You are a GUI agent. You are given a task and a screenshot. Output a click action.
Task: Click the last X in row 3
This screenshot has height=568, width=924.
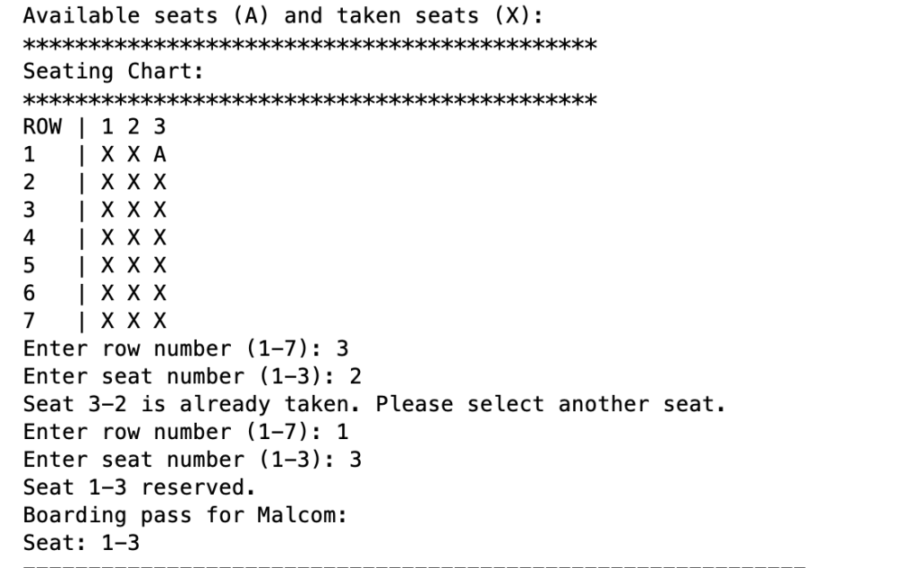[160, 210]
